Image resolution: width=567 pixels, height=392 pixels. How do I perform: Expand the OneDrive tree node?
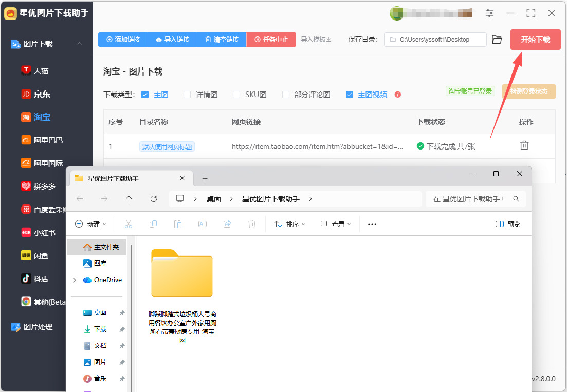(75, 280)
